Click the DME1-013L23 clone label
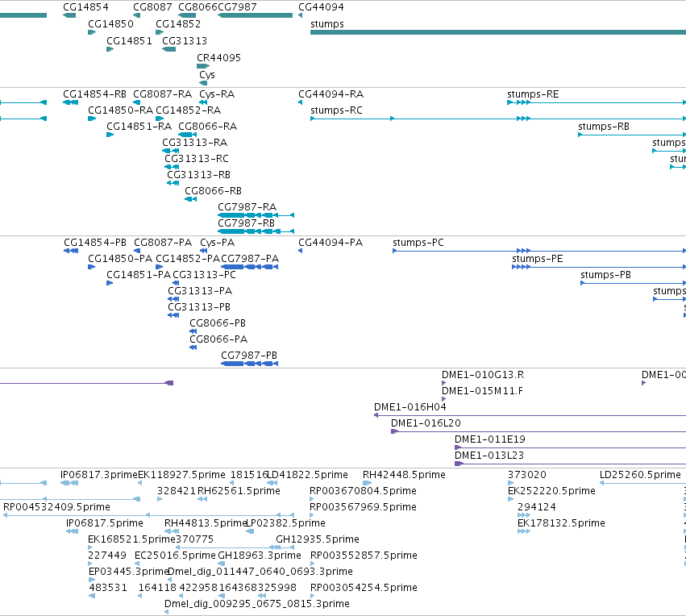Viewport: 686px width, 616px height. click(x=489, y=456)
